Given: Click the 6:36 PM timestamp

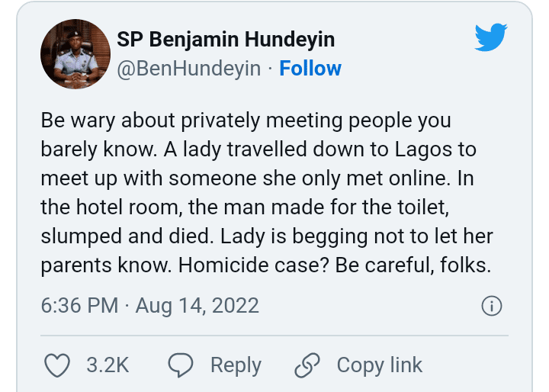Looking at the screenshot, I should point(80,307).
